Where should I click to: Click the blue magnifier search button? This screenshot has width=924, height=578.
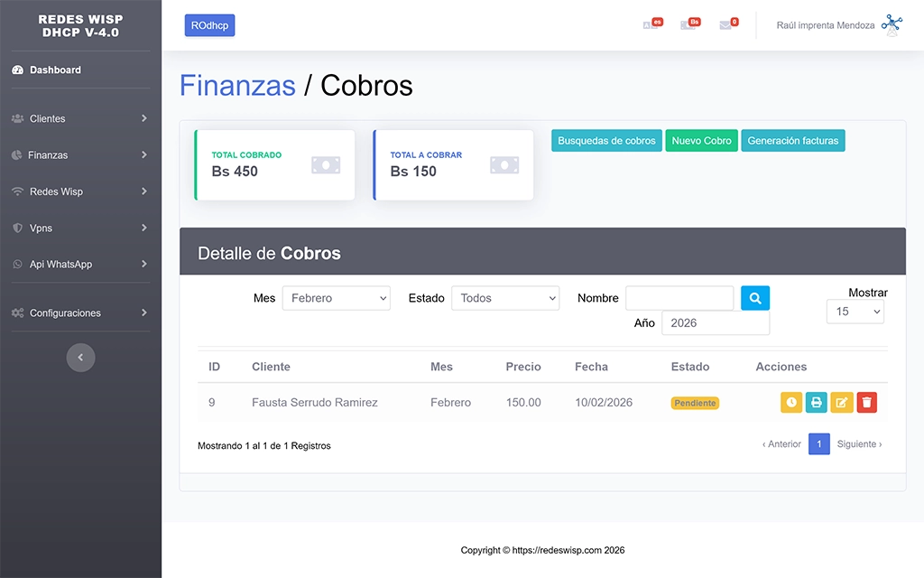coord(755,298)
